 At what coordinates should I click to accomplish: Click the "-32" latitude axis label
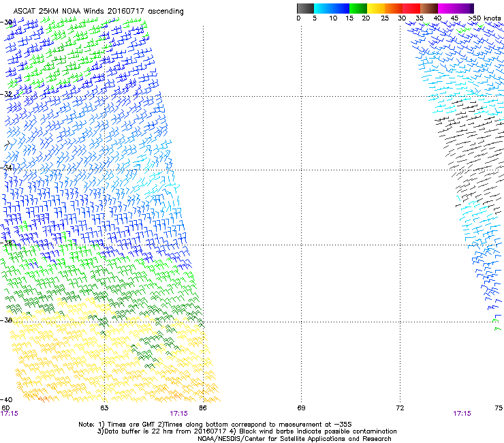6,94
